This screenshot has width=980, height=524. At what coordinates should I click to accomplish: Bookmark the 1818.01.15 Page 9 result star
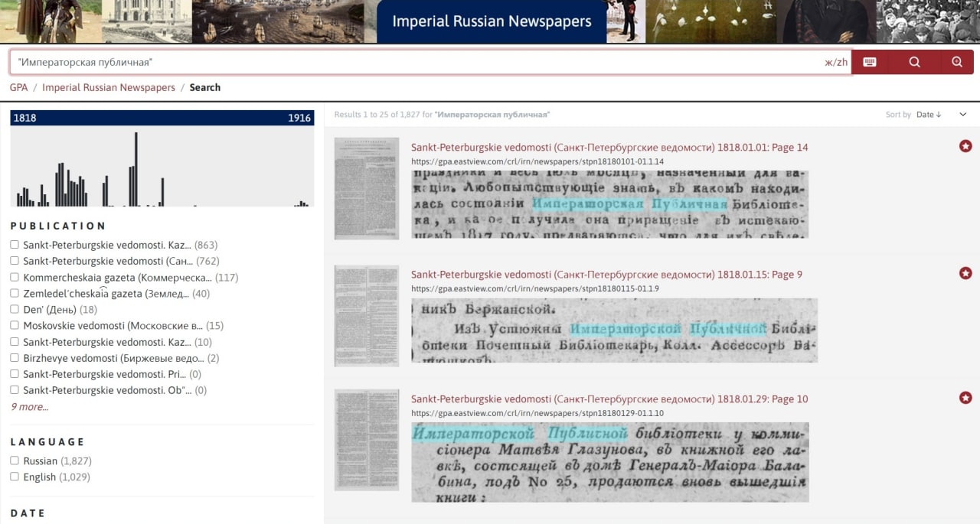(x=965, y=273)
